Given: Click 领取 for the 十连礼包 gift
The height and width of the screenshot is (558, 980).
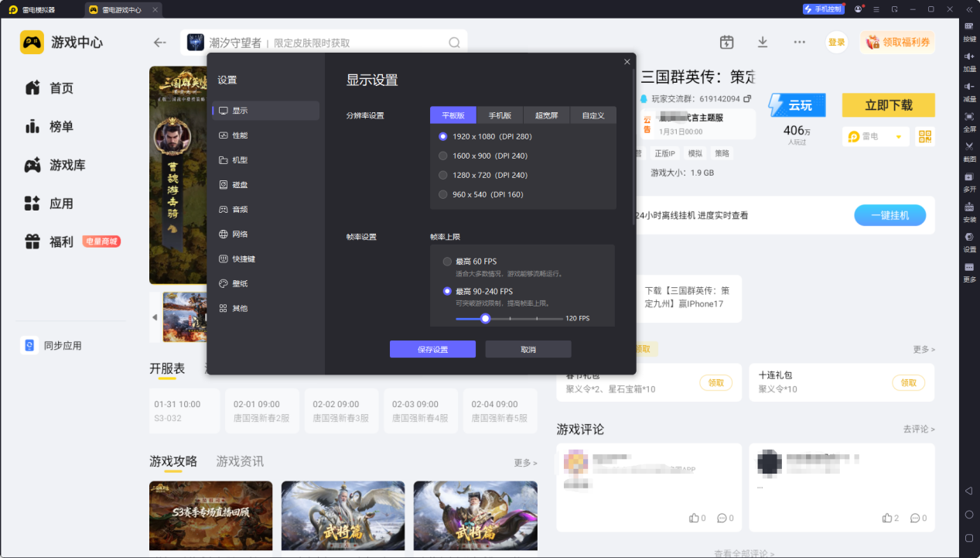Looking at the screenshot, I should 908,382.
